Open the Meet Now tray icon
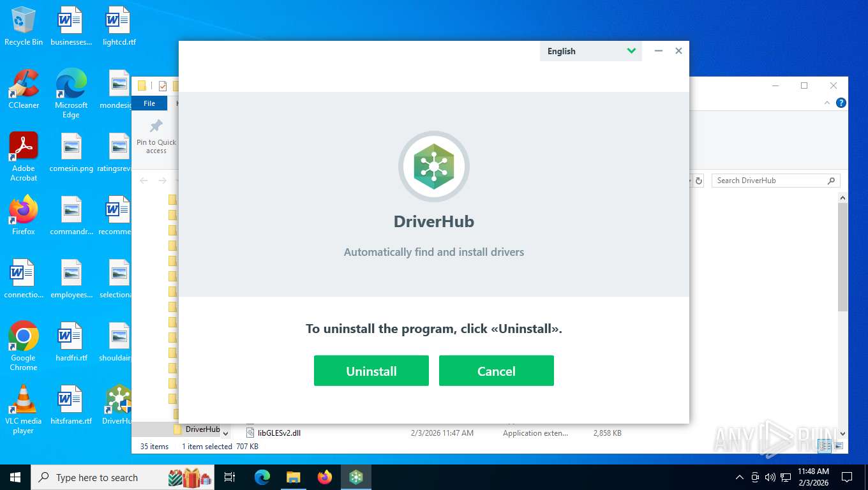The image size is (868, 490). tap(755, 477)
